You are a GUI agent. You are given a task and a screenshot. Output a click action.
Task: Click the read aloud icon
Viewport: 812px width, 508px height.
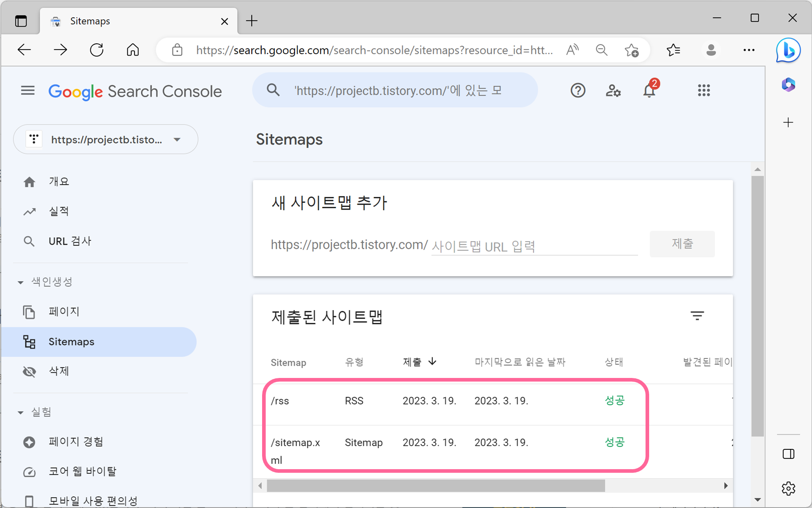tap(572, 50)
